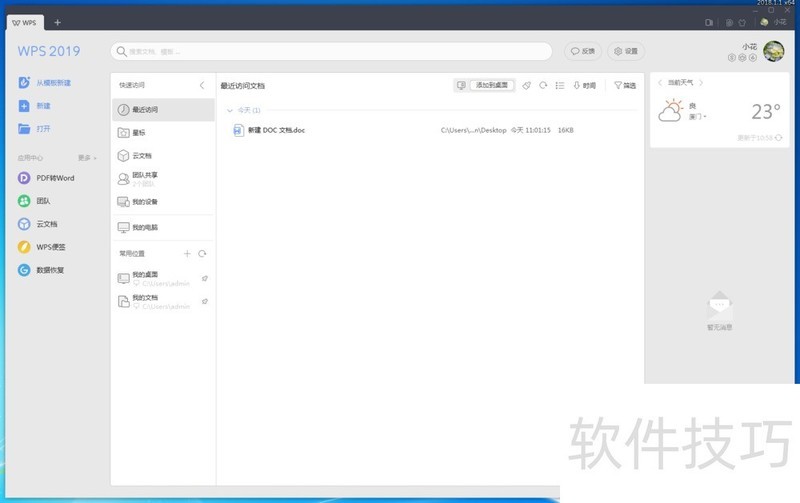Click the third membership badge under 小花
Image resolution: width=800 pixels, height=503 pixels.
pos(753,58)
